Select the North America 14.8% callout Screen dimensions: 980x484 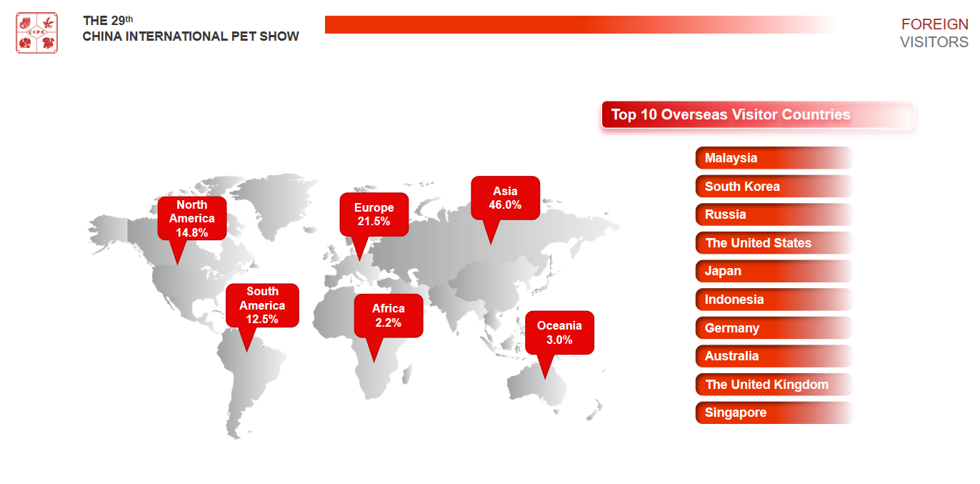pyautogui.click(x=191, y=219)
